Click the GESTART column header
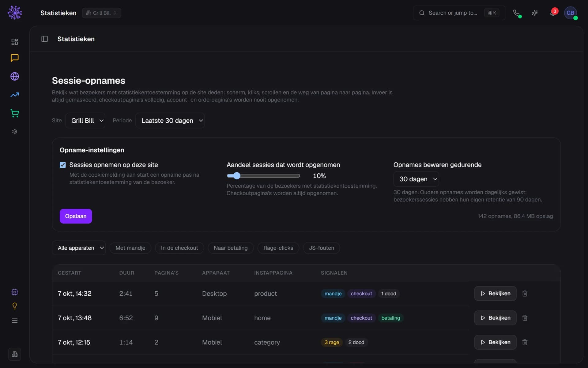This screenshot has height=368, width=588. (x=70, y=273)
